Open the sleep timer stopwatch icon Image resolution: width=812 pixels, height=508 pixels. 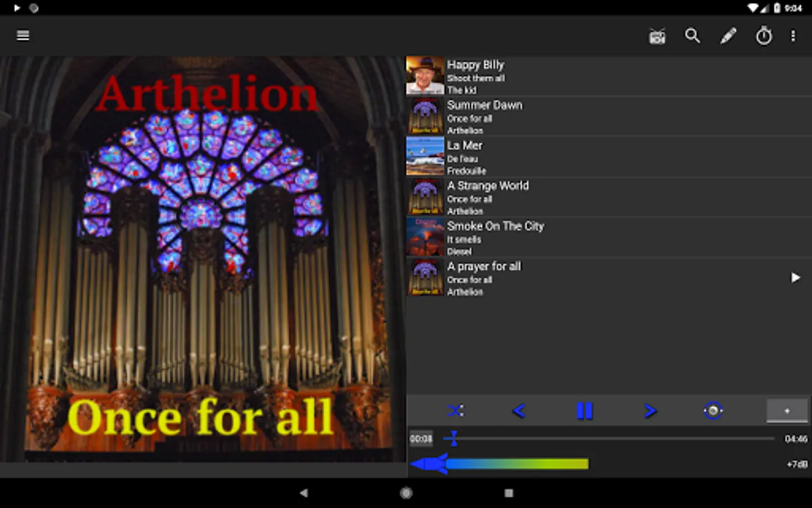click(x=764, y=36)
